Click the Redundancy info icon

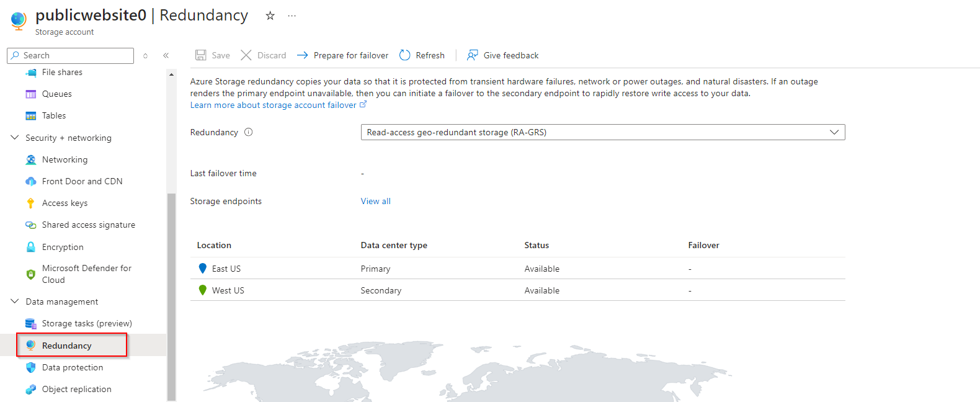tap(249, 132)
